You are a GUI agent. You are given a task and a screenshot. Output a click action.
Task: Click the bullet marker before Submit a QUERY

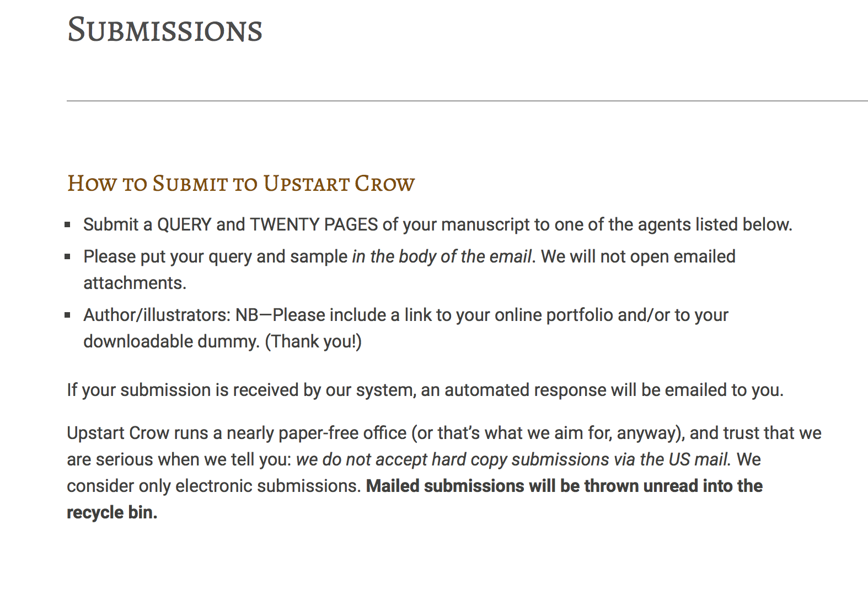(x=68, y=225)
